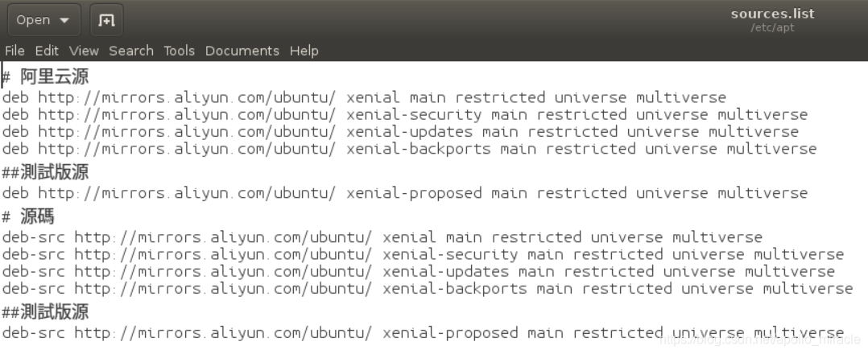
Task: Click the sources.list window title
Action: tap(772, 14)
